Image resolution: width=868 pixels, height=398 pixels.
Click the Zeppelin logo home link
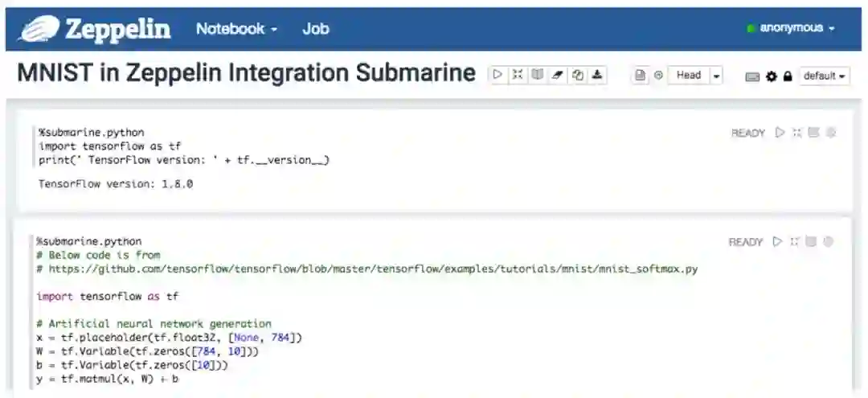tap(95, 29)
